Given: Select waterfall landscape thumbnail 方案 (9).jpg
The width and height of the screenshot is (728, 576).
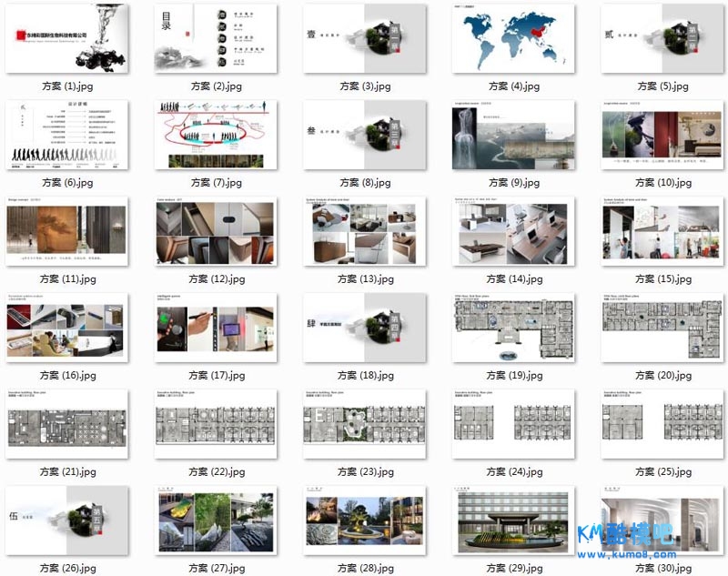Looking at the screenshot, I should pos(513,135).
